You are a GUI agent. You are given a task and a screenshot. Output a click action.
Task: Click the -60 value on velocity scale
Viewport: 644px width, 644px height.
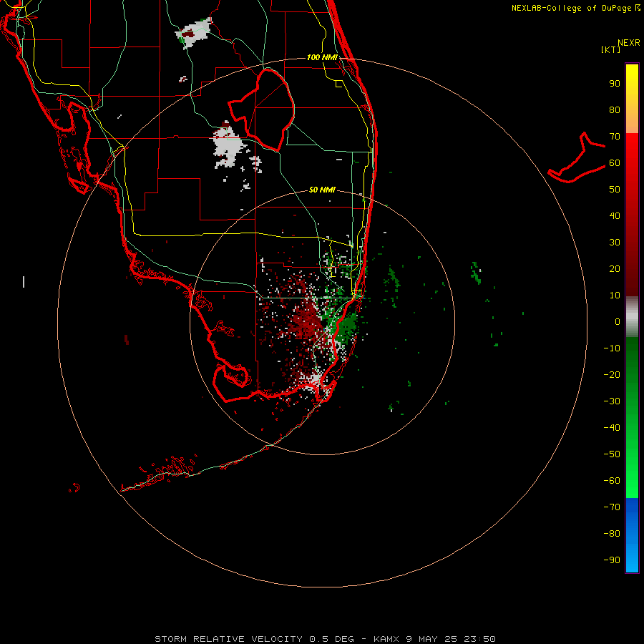click(612, 481)
